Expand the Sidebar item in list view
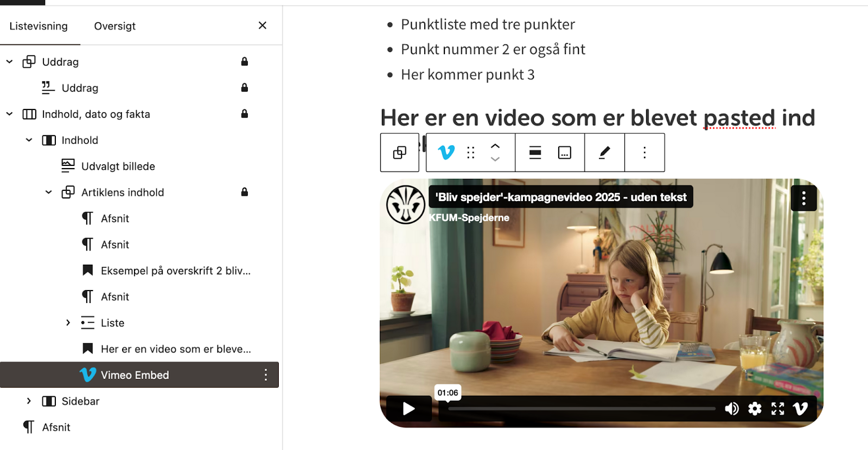The image size is (868, 450). 29,401
